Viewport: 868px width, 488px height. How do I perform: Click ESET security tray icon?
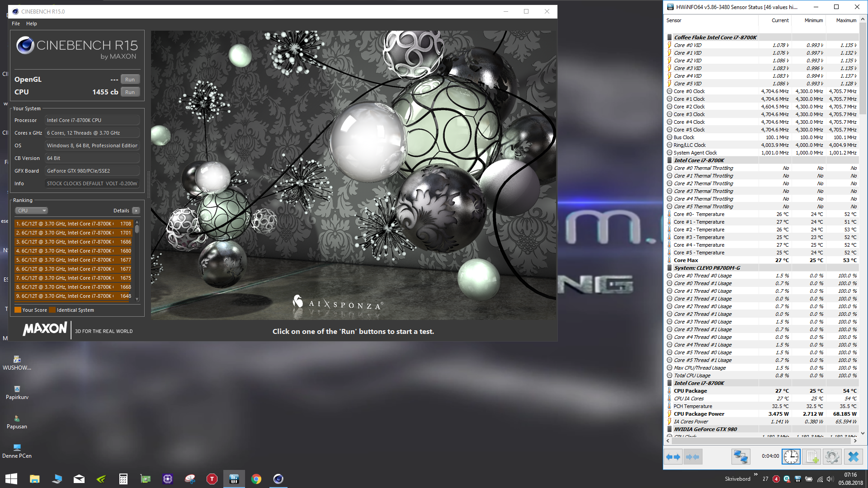click(x=787, y=479)
